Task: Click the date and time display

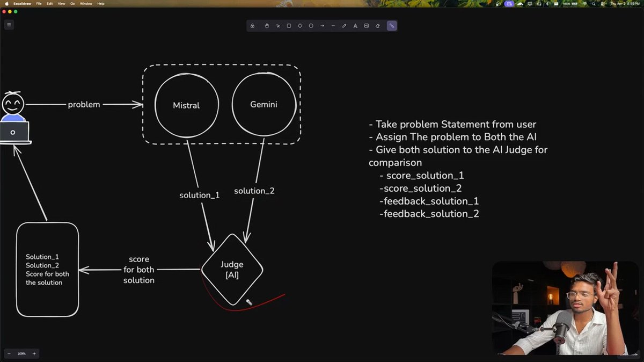Action: coord(625,4)
